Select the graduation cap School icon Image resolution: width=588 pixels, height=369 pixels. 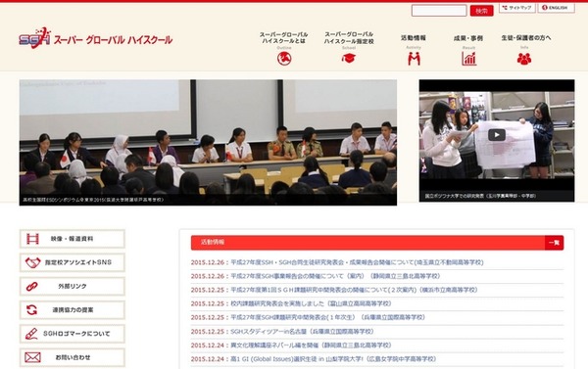click(x=348, y=58)
